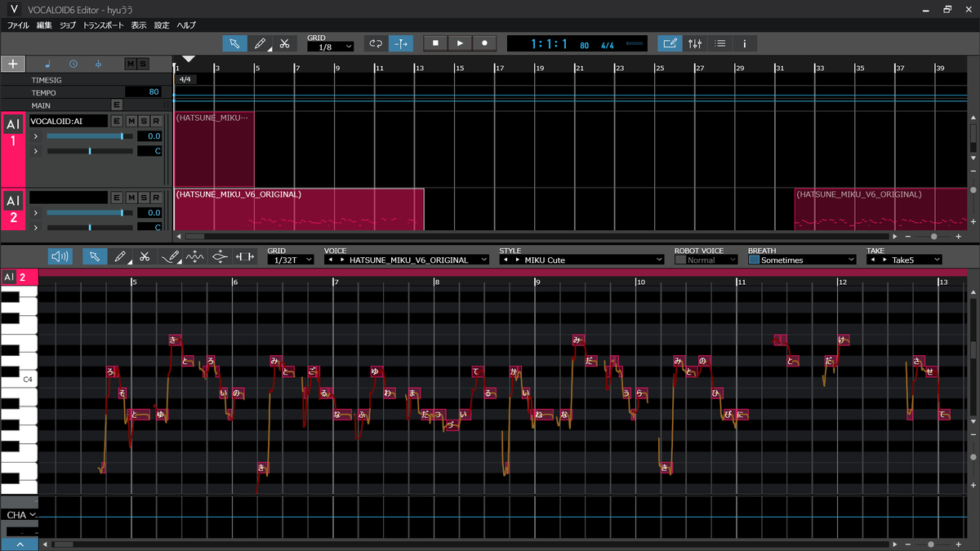This screenshot has height=551, width=980.
Task: Open the ジョブ menu
Action: 68,25
